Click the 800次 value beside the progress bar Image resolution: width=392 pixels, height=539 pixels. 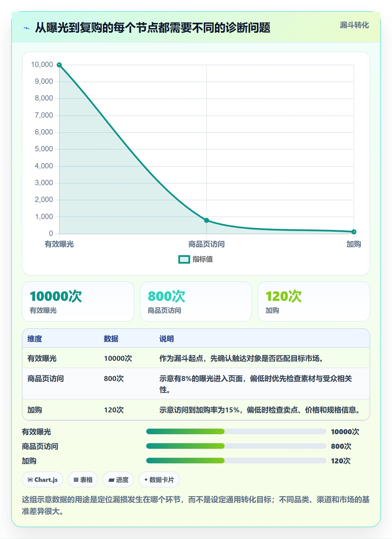(341, 446)
